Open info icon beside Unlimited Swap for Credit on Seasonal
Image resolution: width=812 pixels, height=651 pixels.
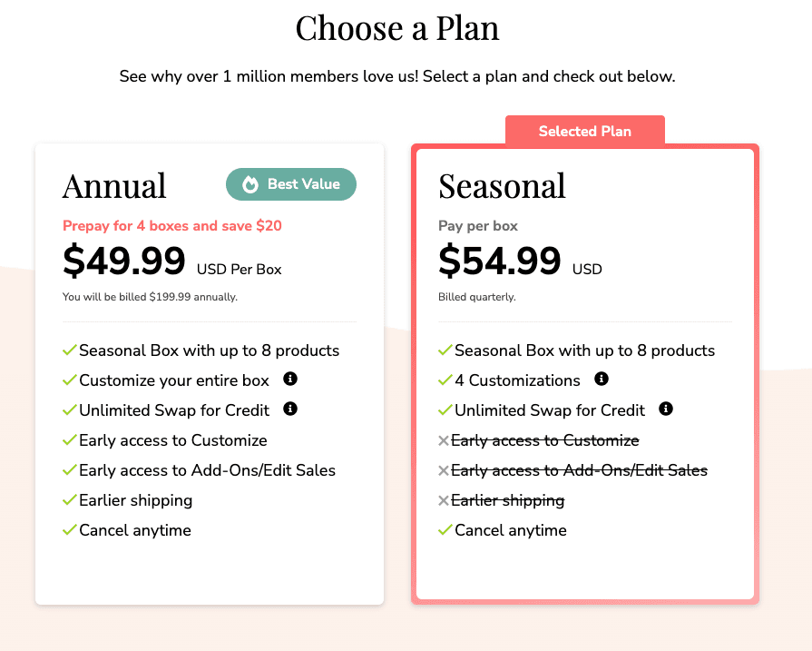point(666,409)
